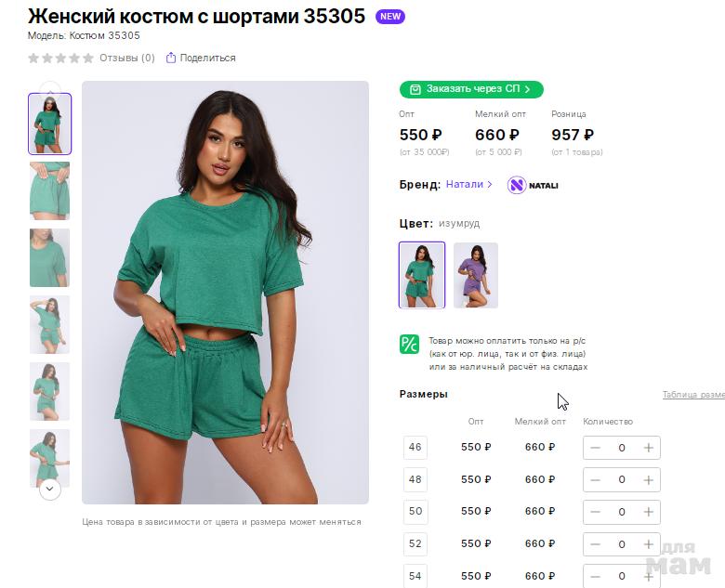This screenshot has width=725, height=588.
Task: Click the share icon next to Поделиться
Action: pos(171,58)
